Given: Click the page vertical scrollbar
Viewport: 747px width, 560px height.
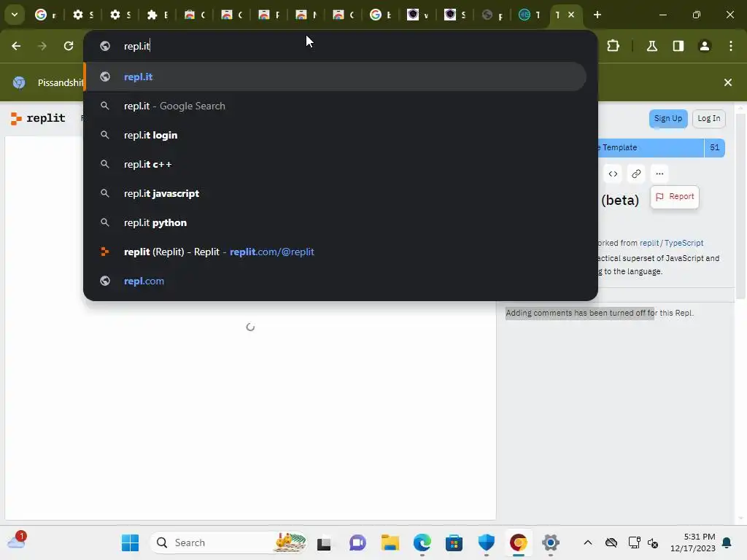Looking at the screenshot, I should (740, 205).
